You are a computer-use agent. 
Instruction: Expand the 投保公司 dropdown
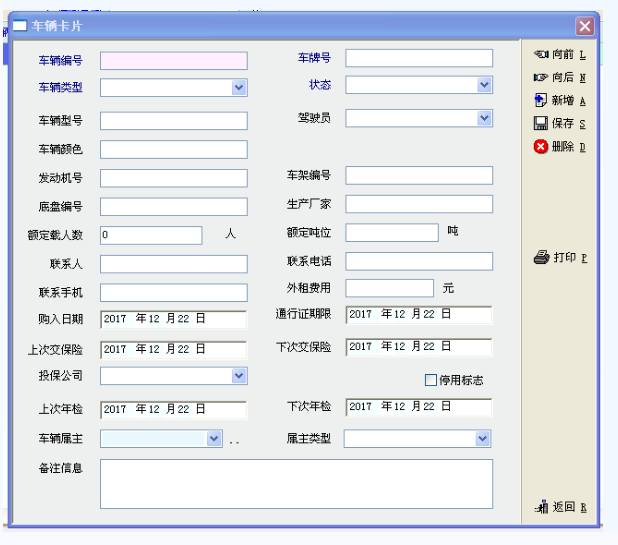click(x=239, y=375)
